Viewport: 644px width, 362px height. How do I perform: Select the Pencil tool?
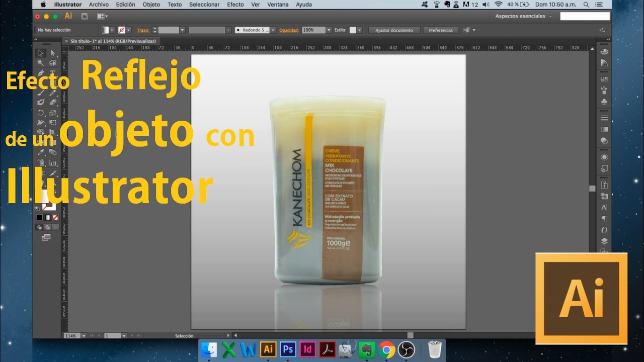52,93
